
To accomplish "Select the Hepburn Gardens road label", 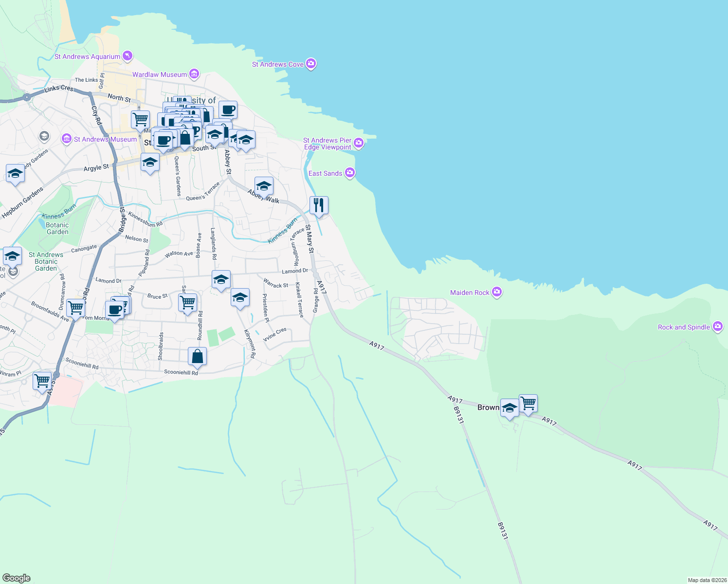I will (x=22, y=202).
